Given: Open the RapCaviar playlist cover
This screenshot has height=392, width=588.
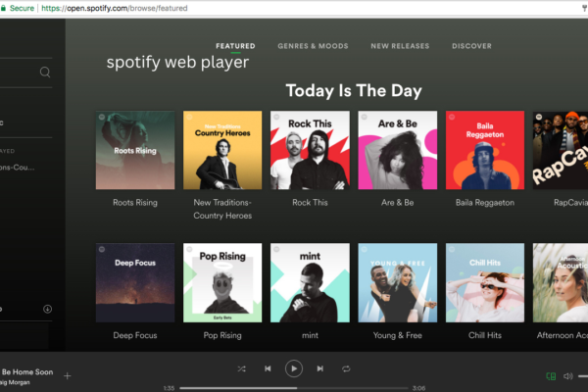Looking at the screenshot, I should coord(561,150).
